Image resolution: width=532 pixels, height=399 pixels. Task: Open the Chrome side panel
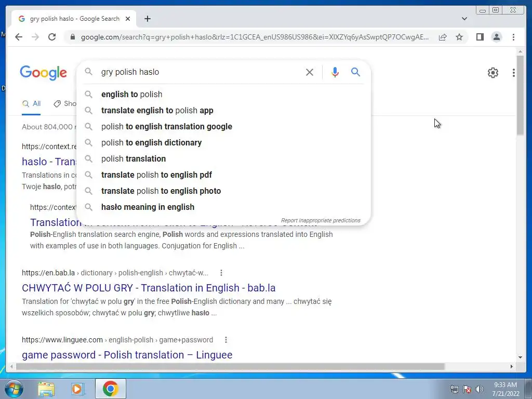click(x=480, y=37)
